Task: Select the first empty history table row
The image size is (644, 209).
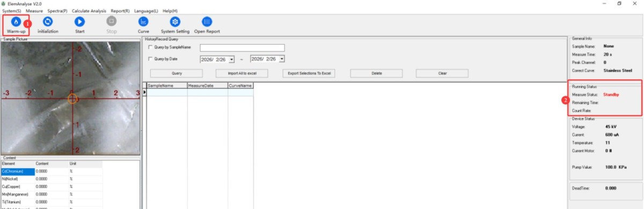Action: [200, 92]
